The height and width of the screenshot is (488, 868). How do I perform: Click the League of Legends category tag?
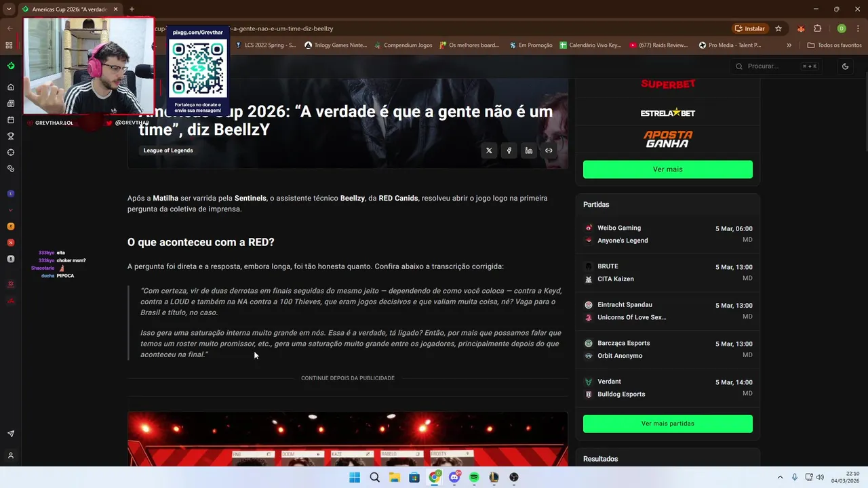tap(168, 150)
